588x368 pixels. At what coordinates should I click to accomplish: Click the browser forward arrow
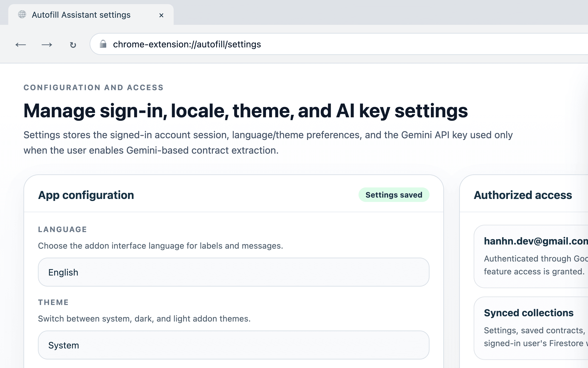[x=47, y=45]
